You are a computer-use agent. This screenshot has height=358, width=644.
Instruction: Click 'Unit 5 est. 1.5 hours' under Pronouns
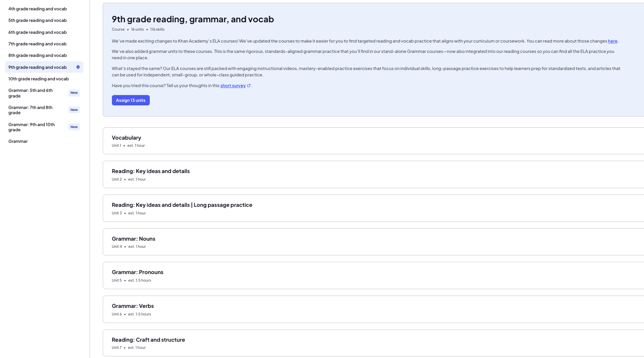pos(131,280)
